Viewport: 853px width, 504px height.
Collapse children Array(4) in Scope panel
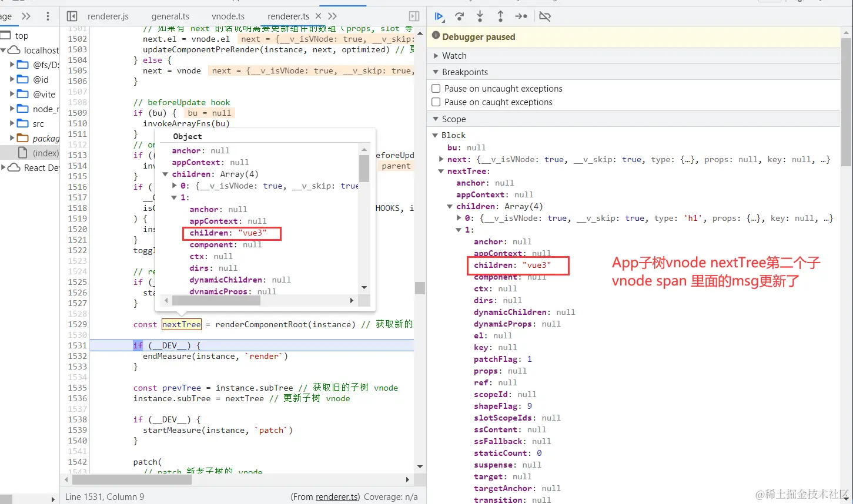coord(450,206)
